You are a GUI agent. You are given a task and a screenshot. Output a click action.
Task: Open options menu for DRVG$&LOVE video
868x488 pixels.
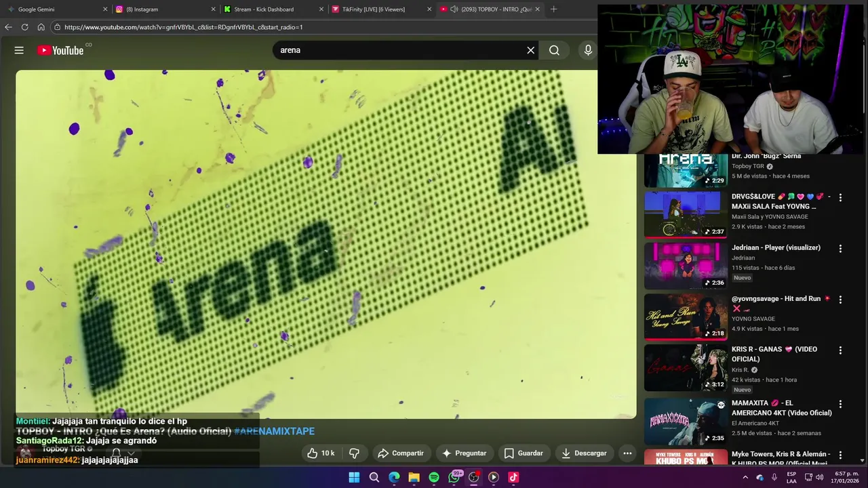(840, 198)
